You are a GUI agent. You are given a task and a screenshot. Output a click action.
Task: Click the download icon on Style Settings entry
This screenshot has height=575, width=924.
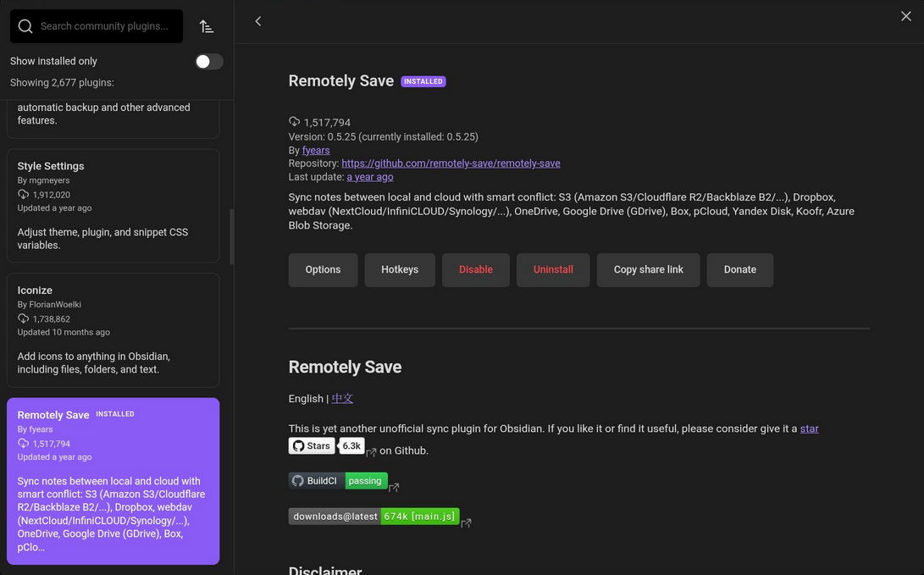coord(25,194)
